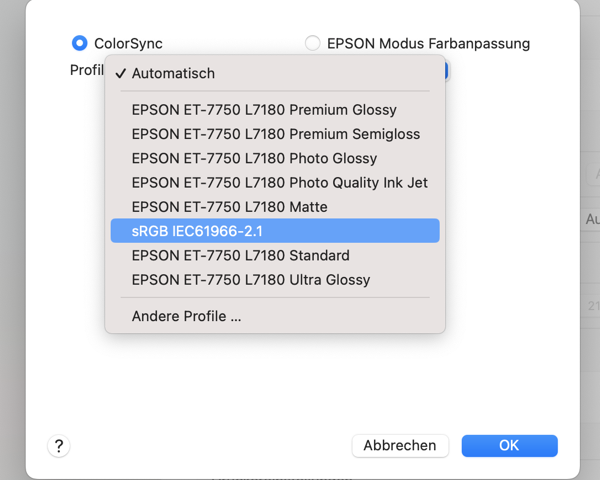The image size is (600, 480).
Task: Choose EPSON ET-7750 L7180 Matte profile
Action: click(x=275, y=207)
